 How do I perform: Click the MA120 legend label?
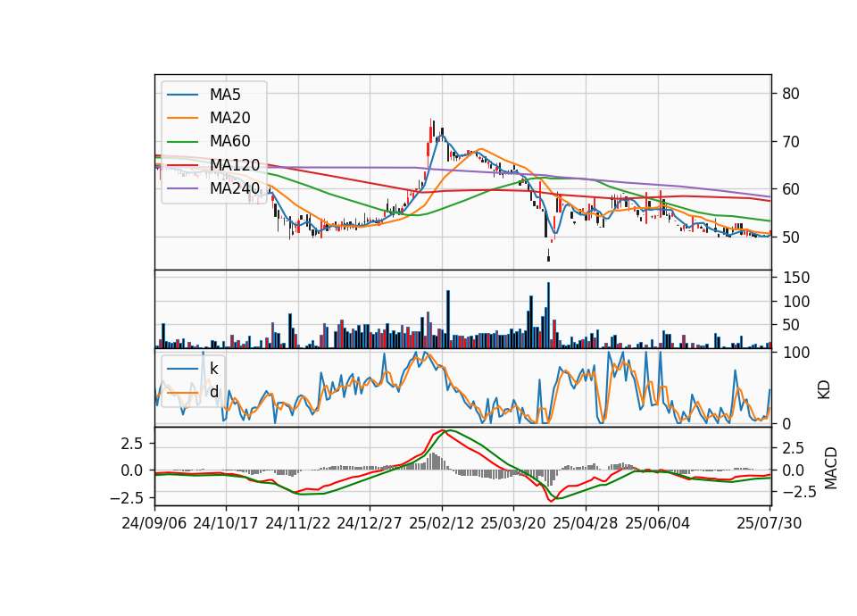coord(235,165)
